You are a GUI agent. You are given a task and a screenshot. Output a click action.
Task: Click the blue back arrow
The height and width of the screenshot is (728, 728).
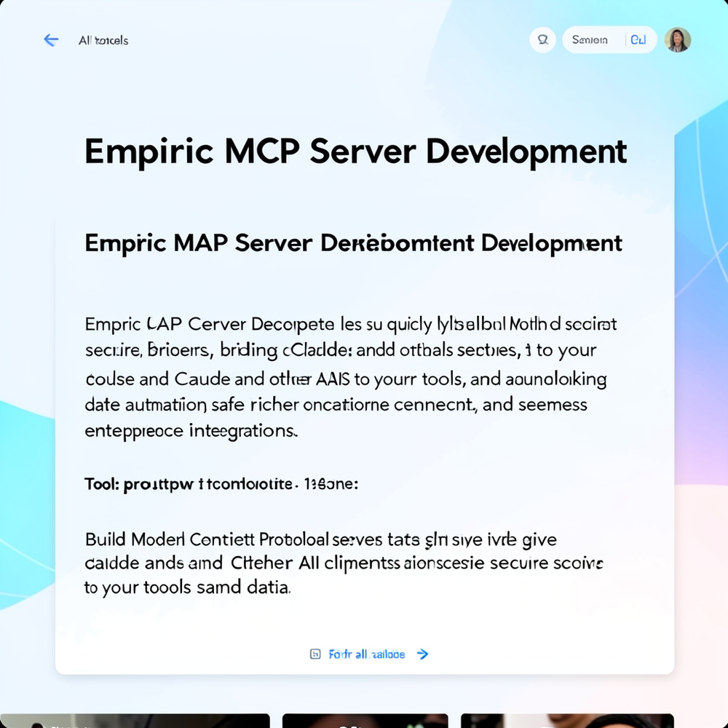51,40
